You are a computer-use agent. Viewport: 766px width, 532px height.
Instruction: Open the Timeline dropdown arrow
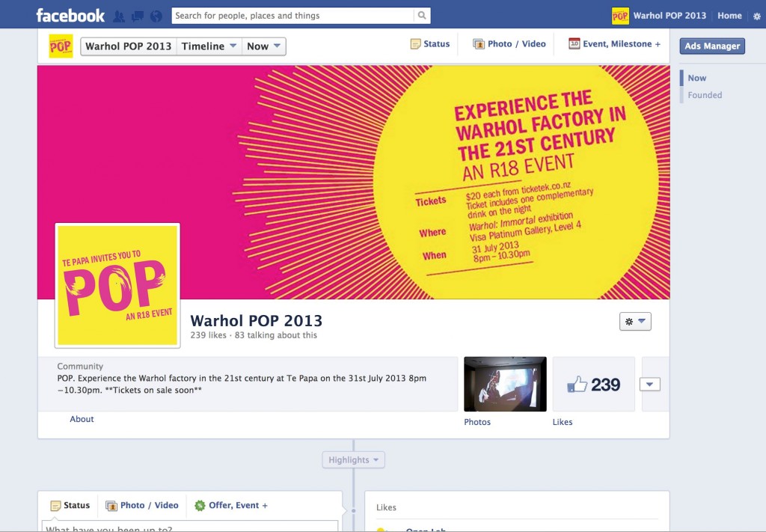click(x=232, y=46)
